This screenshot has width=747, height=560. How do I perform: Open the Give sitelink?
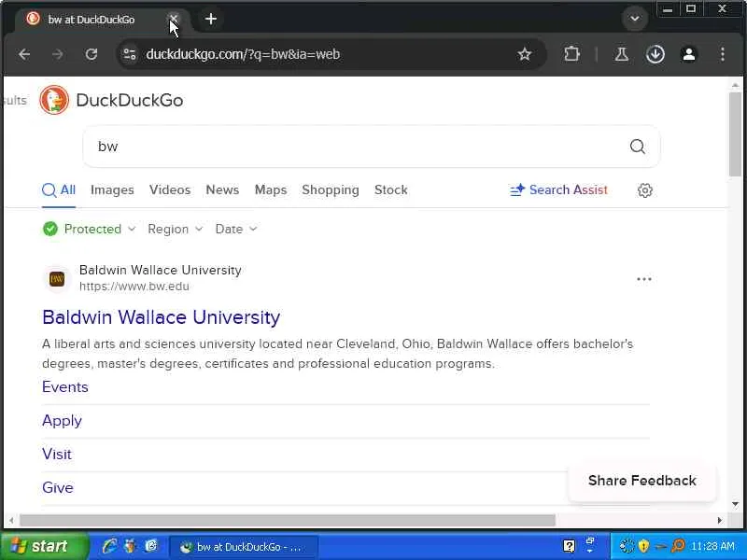click(x=58, y=487)
